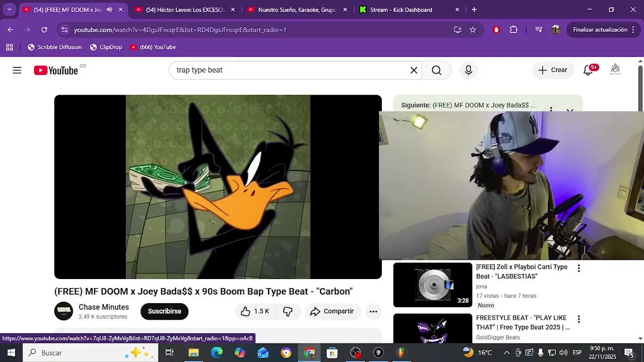644x362 pixels.
Task: Show hidden tray icons chevron
Action: point(507,352)
